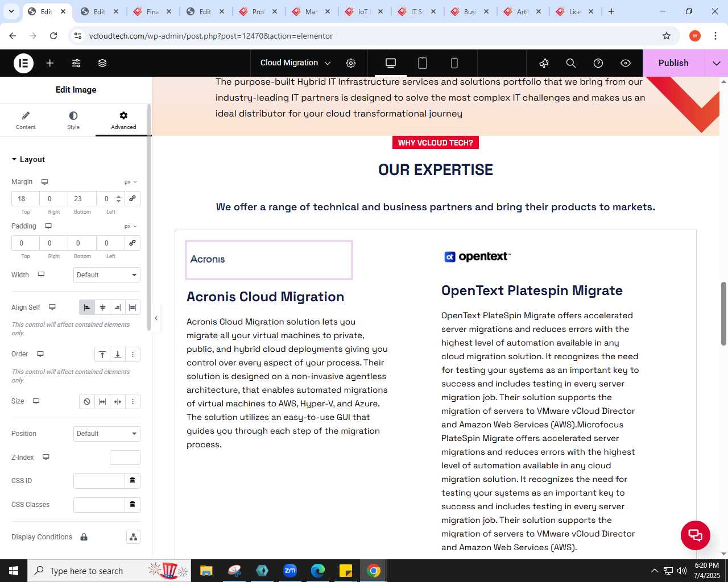The height and width of the screenshot is (582, 728).
Task: Switch to mobile responsive view
Action: click(454, 63)
